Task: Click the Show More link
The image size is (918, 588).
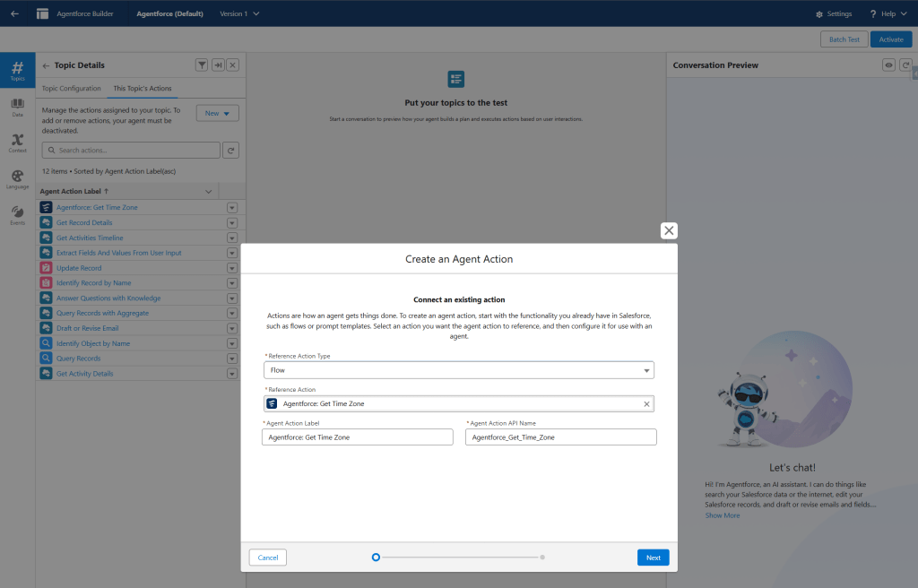Action: 722,515
